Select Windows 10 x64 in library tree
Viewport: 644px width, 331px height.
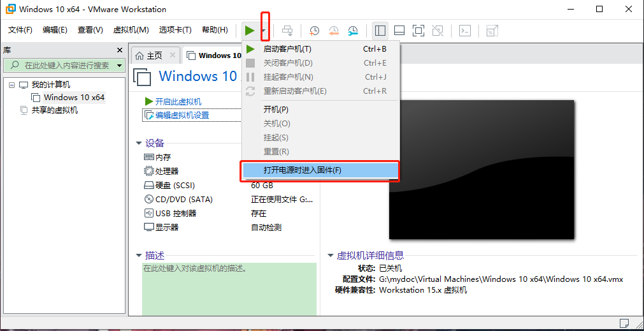click(x=74, y=98)
